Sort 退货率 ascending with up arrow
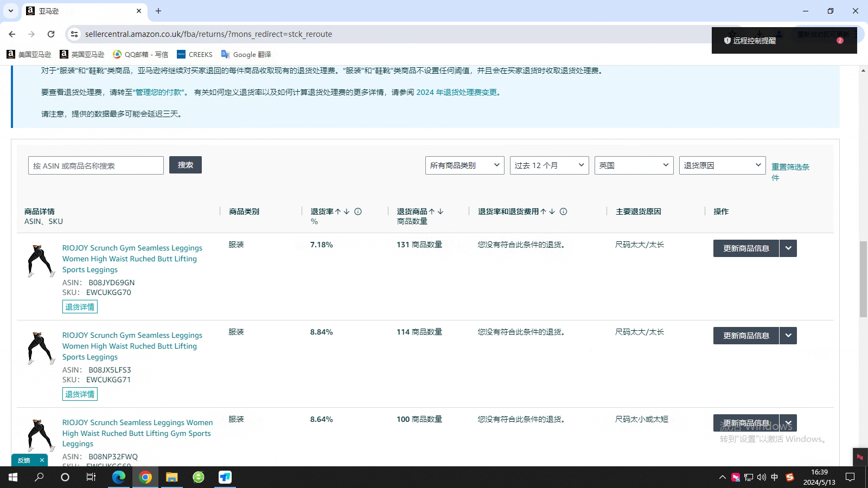Image resolution: width=868 pixels, height=488 pixels. click(338, 211)
